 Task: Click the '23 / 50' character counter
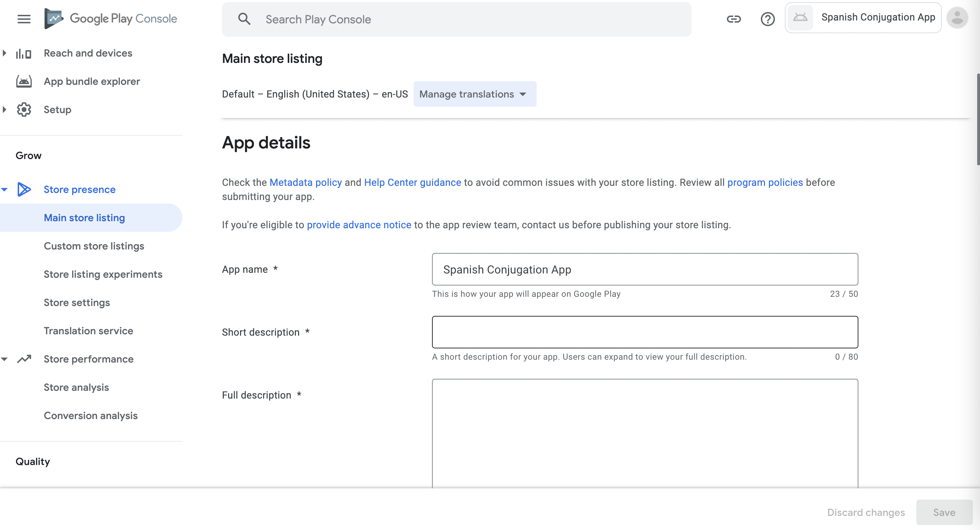tap(844, 294)
